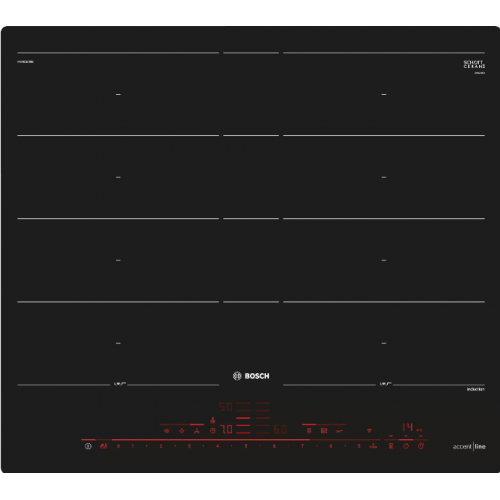Screen dimensions: 500x500
Task: Tap the Bosch logo on the hob
Action: (251, 376)
